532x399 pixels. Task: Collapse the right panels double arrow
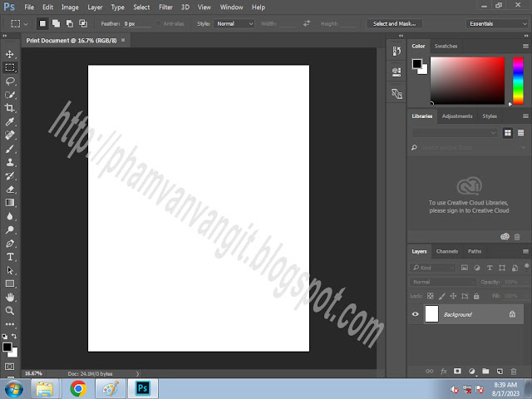[526, 35]
